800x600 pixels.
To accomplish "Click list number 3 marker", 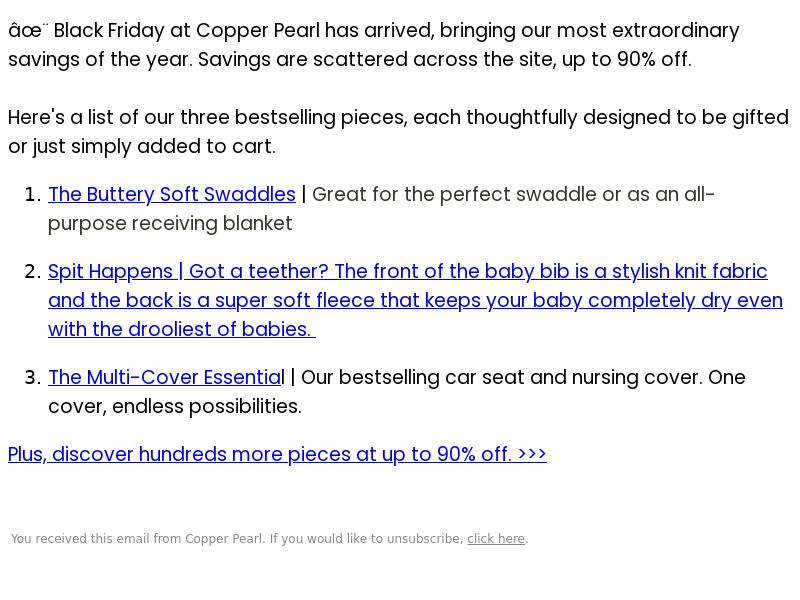I will point(33,378).
